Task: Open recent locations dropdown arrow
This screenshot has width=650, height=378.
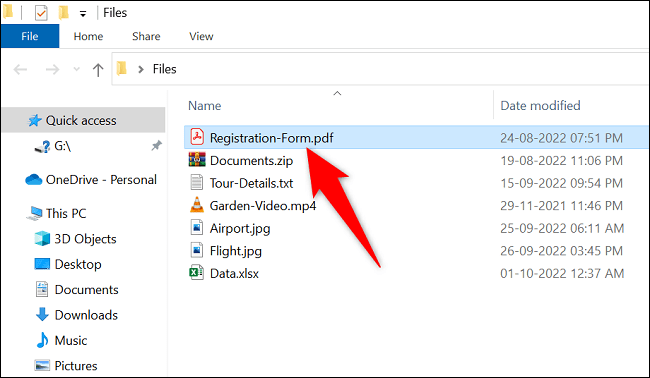Action: point(76,69)
